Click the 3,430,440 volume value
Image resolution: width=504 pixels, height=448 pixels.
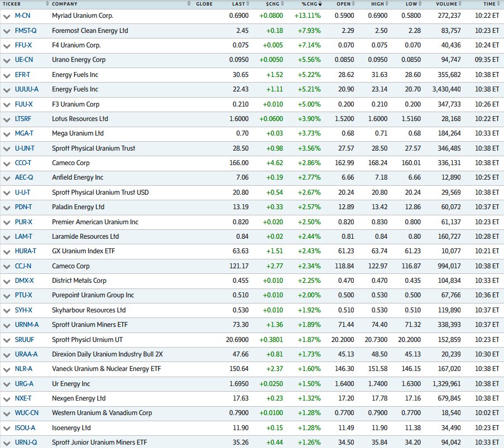[446, 89]
